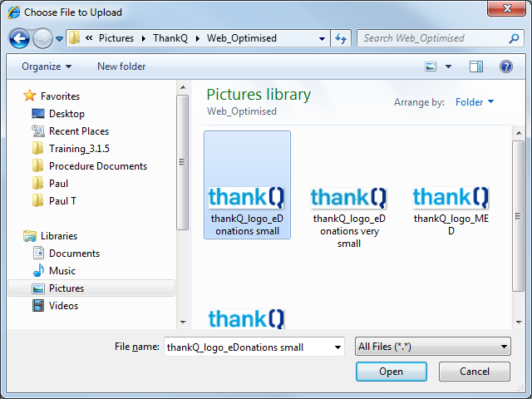Click the Videos film icon
Viewport: 532px width, 399px height.
click(x=38, y=306)
